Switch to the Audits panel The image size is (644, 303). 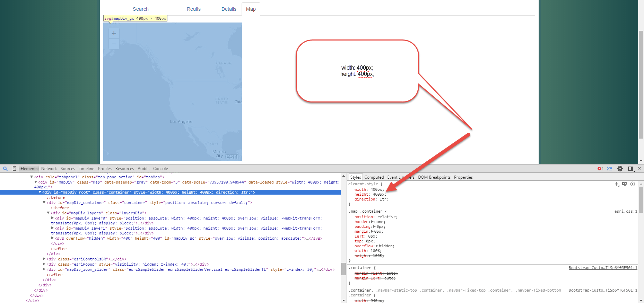click(x=143, y=169)
